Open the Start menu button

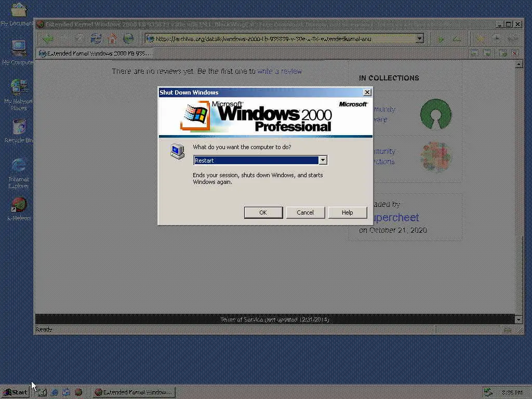(15, 392)
